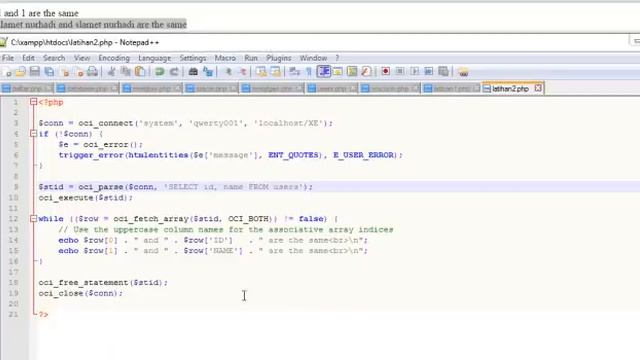This screenshot has height=360, width=640.
Task: Click line number 10 in the margin
Action: (13, 198)
